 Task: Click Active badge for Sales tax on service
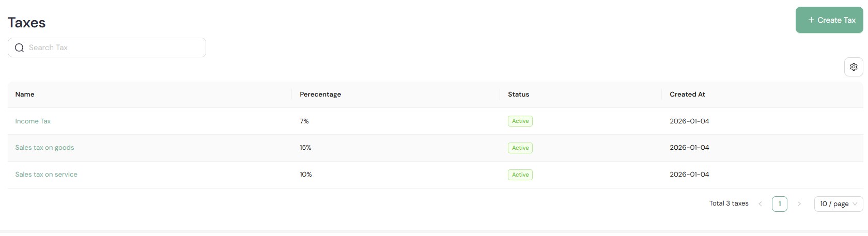coord(520,175)
